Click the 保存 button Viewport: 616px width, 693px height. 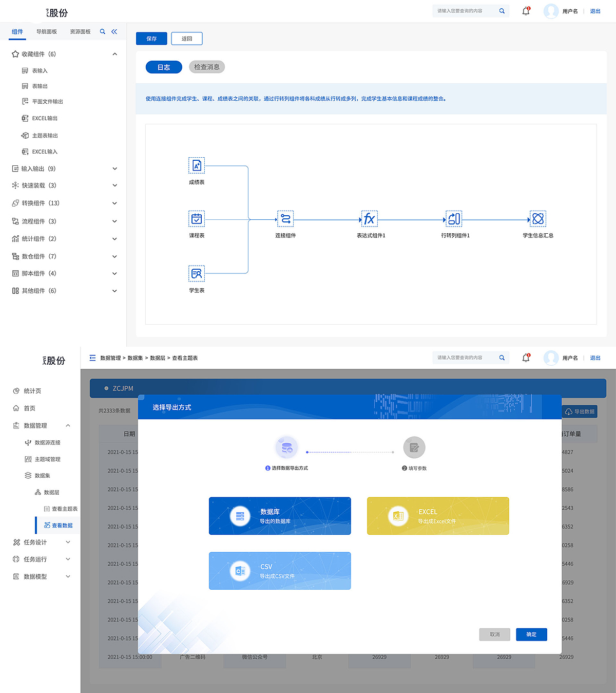(x=151, y=39)
